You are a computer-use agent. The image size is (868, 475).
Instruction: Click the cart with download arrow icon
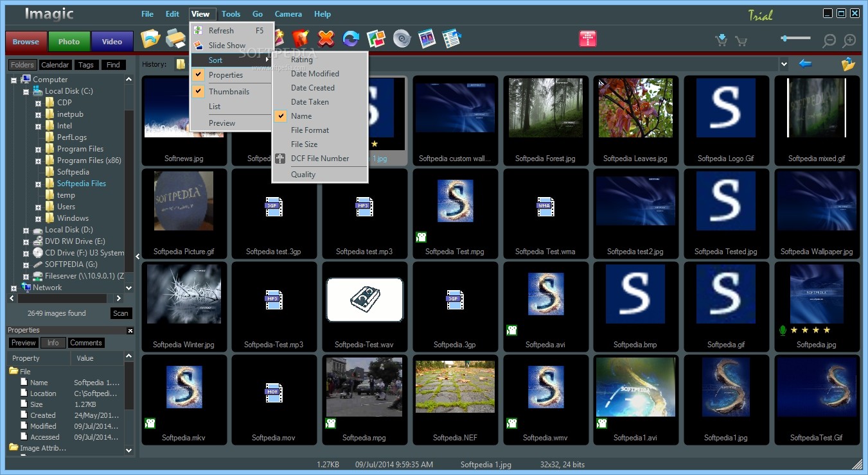722,40
